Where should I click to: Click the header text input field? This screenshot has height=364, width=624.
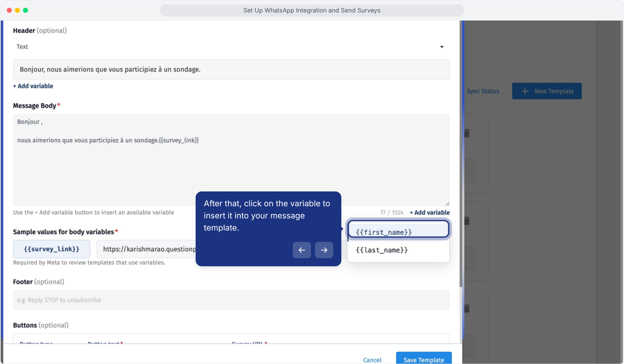tap(231, 69)
